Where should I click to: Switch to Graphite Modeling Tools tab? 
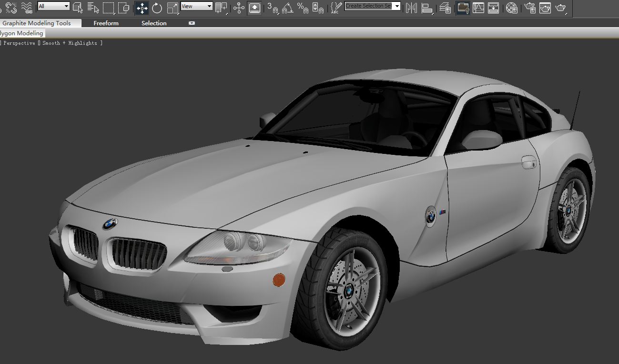pos(37,23)
